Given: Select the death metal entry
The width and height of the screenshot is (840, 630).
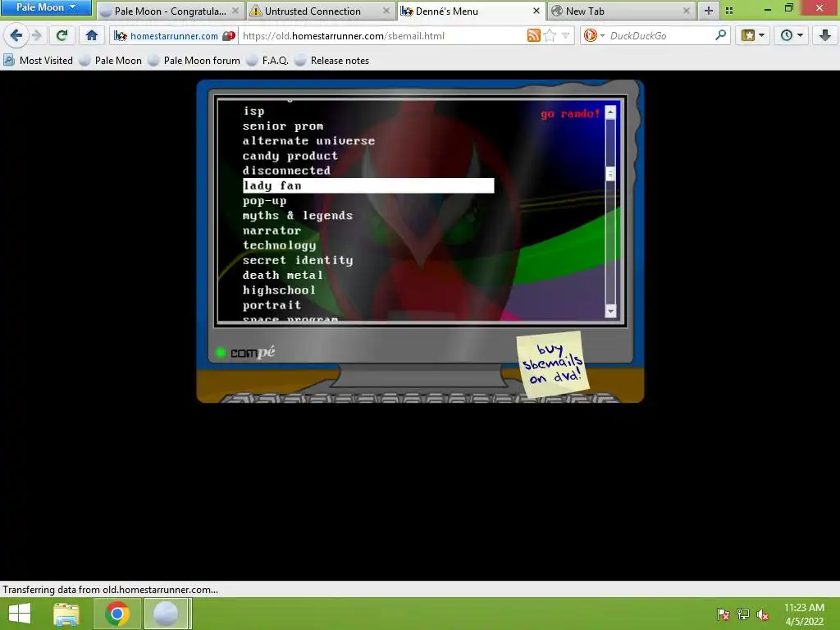Looking at the screenshot, I should click(283, 275).
